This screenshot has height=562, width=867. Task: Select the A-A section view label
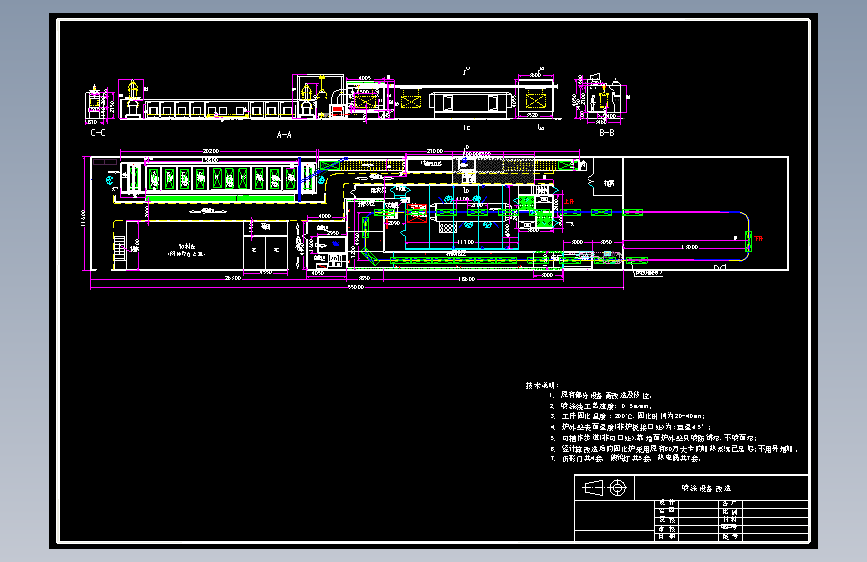[284, 134]
